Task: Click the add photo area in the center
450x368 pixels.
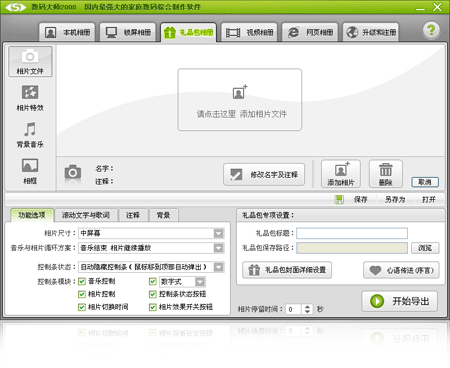Action: (240, 100)
